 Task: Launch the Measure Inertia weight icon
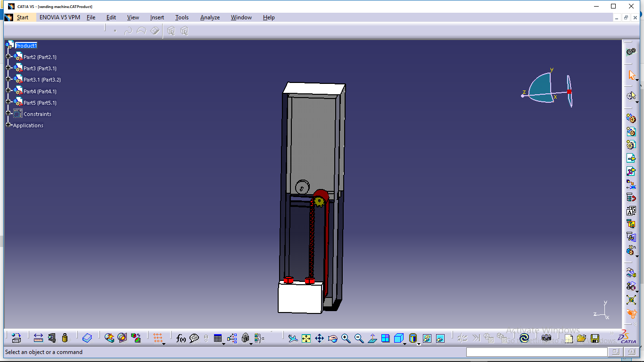tap(65, 338)
